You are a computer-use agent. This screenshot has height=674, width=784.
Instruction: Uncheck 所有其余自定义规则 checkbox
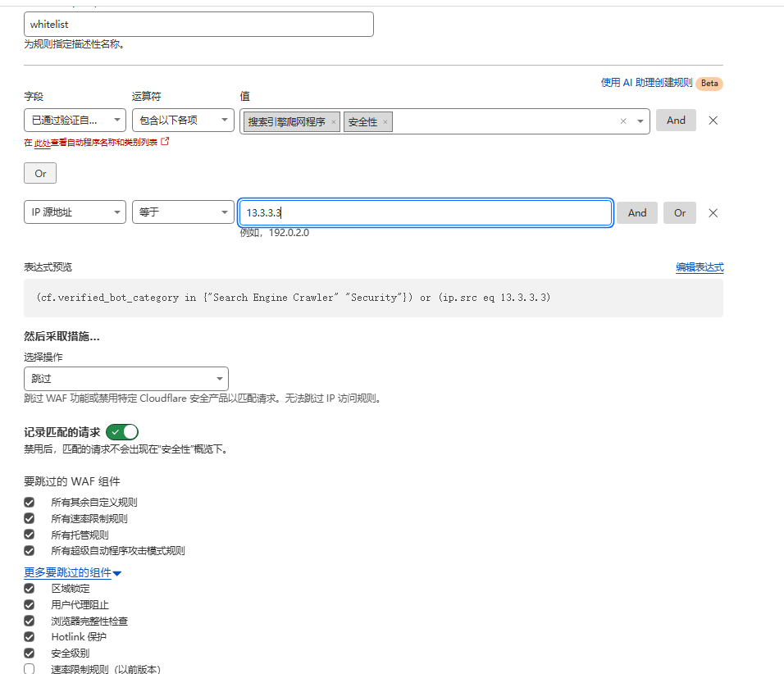click(x=30, y=502)
